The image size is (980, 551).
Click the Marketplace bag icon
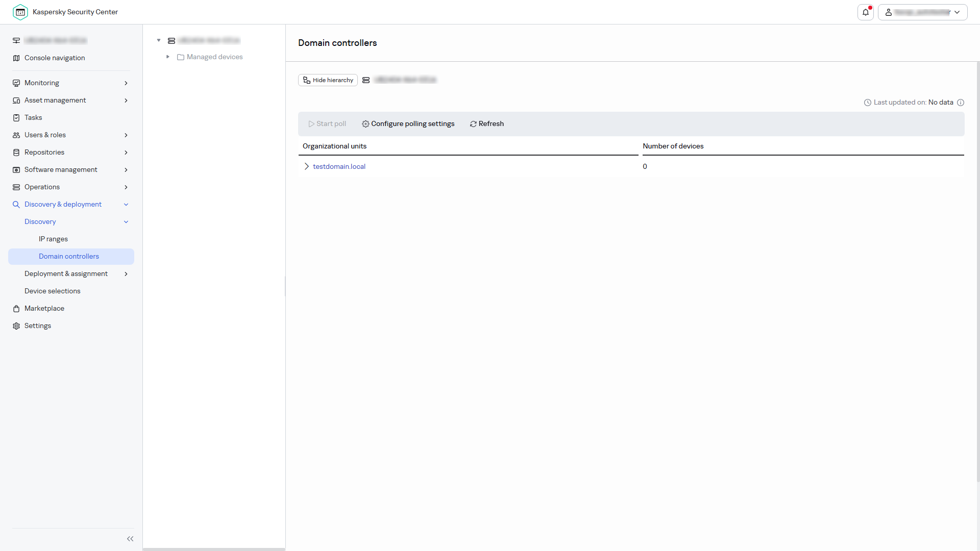[x=16, y=309]
